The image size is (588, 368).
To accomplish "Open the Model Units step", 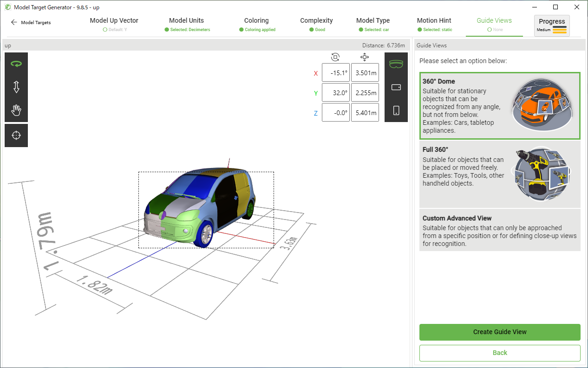I will click(x=186, y=24).
